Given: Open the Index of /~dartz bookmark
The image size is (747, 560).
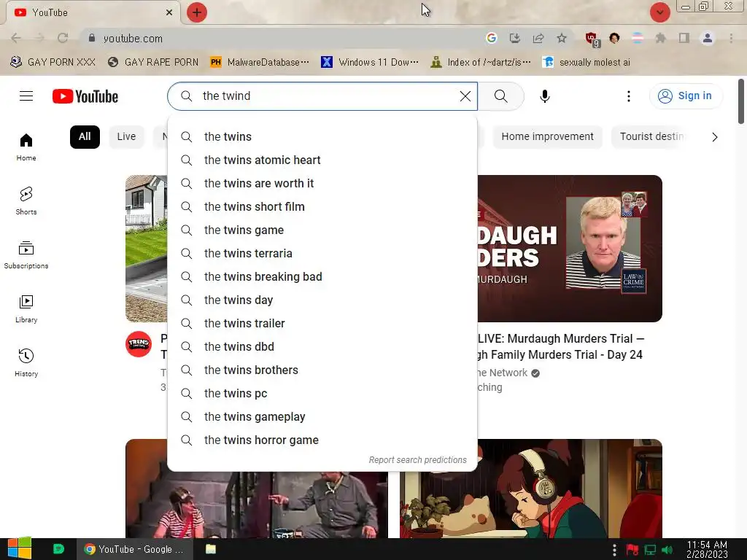Looking at the screenshot, I should pyautogui.click(x=480, y=63).
